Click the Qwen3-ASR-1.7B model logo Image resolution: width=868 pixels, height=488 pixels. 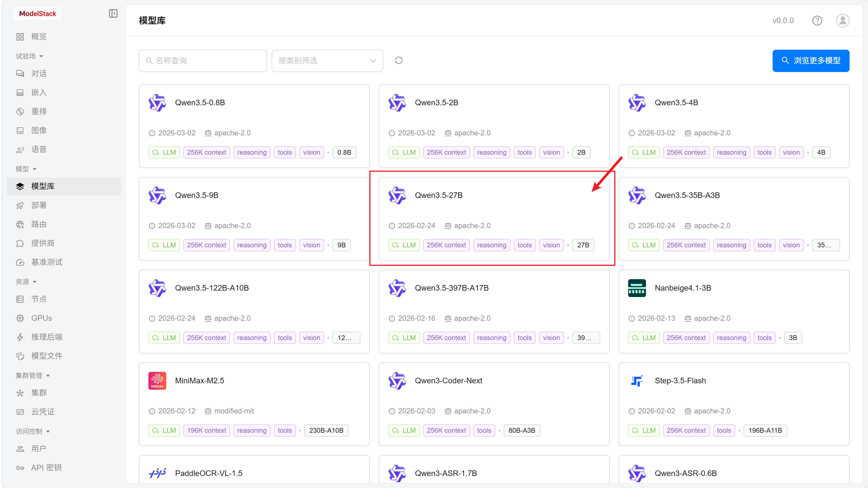397,473
